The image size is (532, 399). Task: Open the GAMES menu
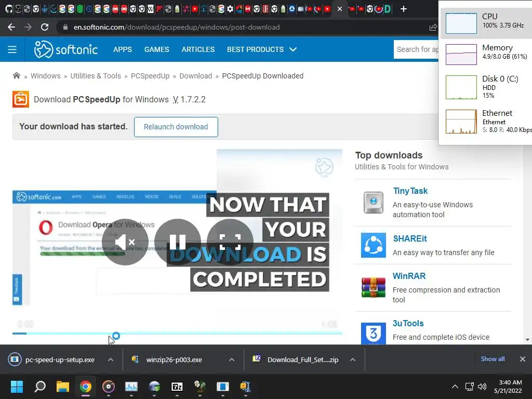click(156, 49)
